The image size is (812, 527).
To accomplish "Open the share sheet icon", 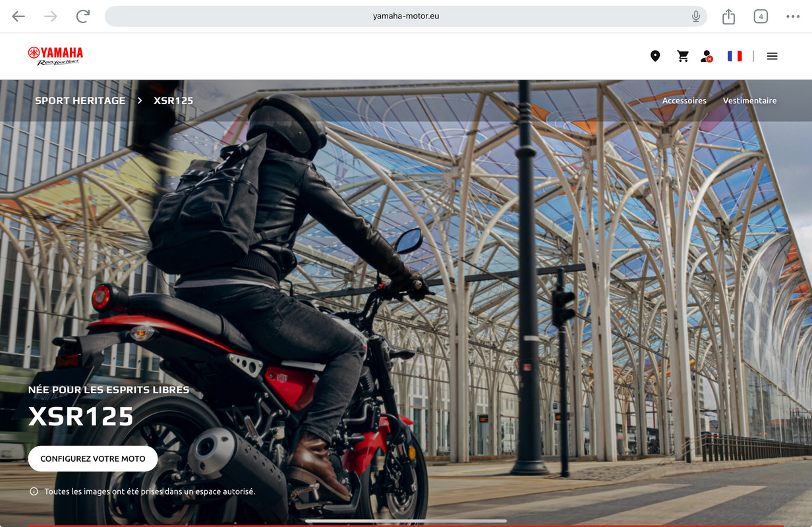I will [x=728, y=16].
